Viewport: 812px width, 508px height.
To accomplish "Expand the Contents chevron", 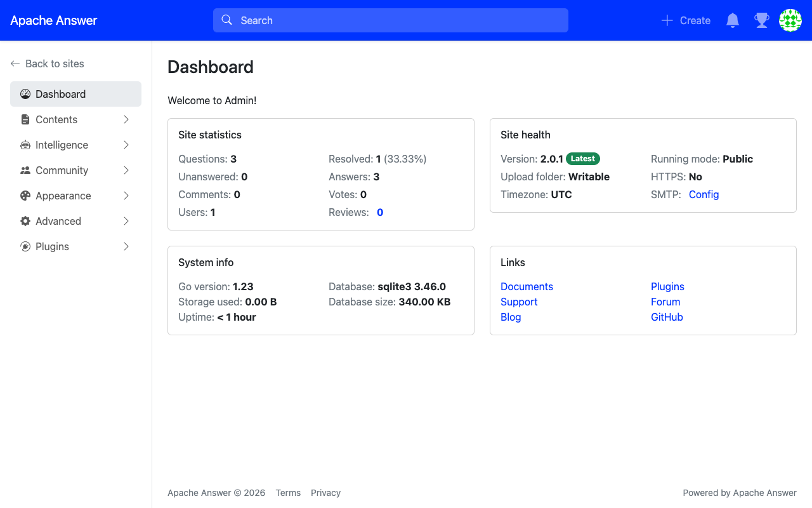I will click(126, 119).
